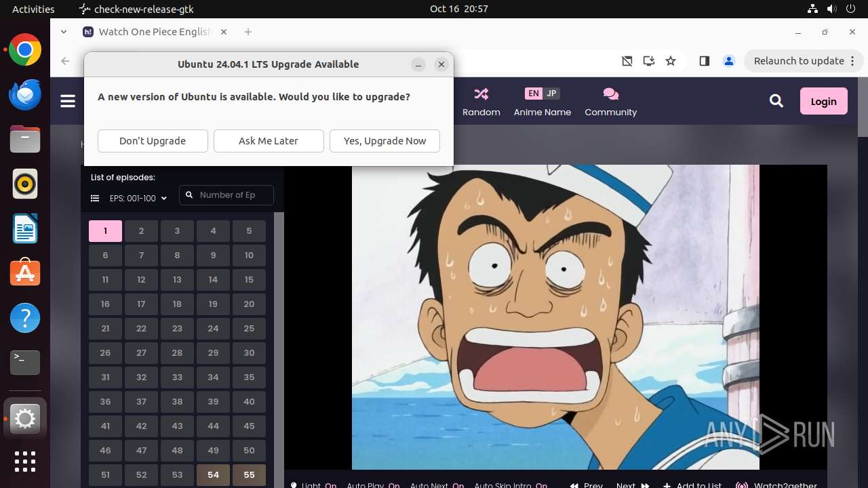The height and width of the screenshot is (488, 868).
Task: Open LibreOffice Writer from the dock
Action: [x=25, y=228]
